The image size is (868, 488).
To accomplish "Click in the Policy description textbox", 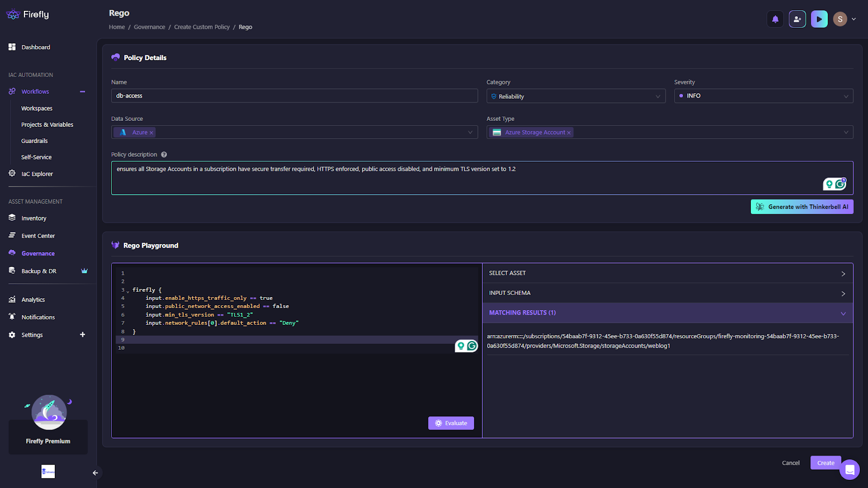I will coord(482,178).
